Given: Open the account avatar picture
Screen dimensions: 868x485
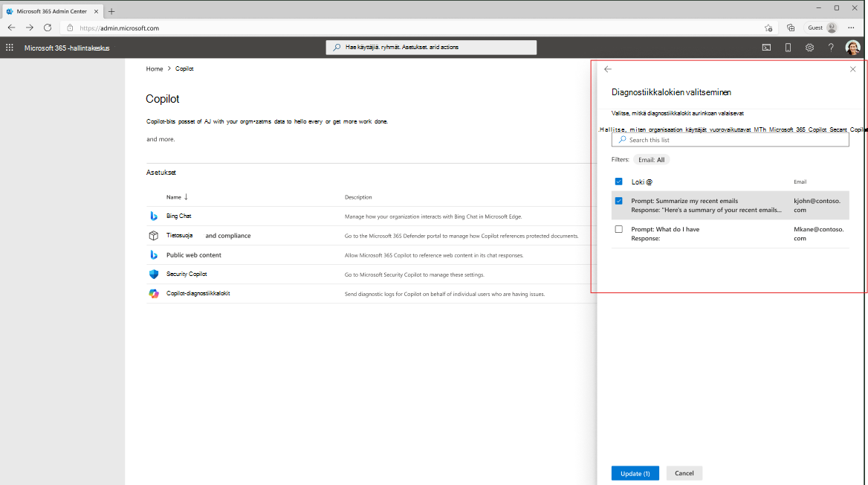Looking at the screenshot, I should coord(852,48).
